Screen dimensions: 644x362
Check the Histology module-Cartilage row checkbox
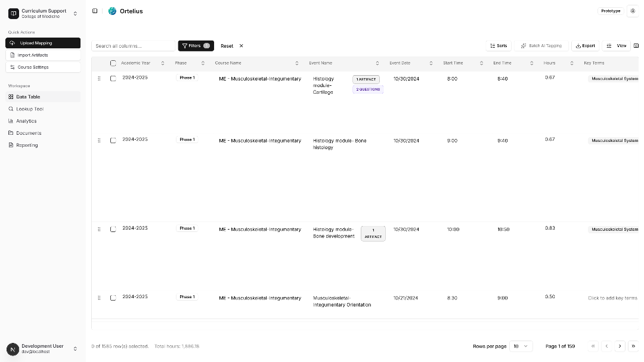[113, 78]
